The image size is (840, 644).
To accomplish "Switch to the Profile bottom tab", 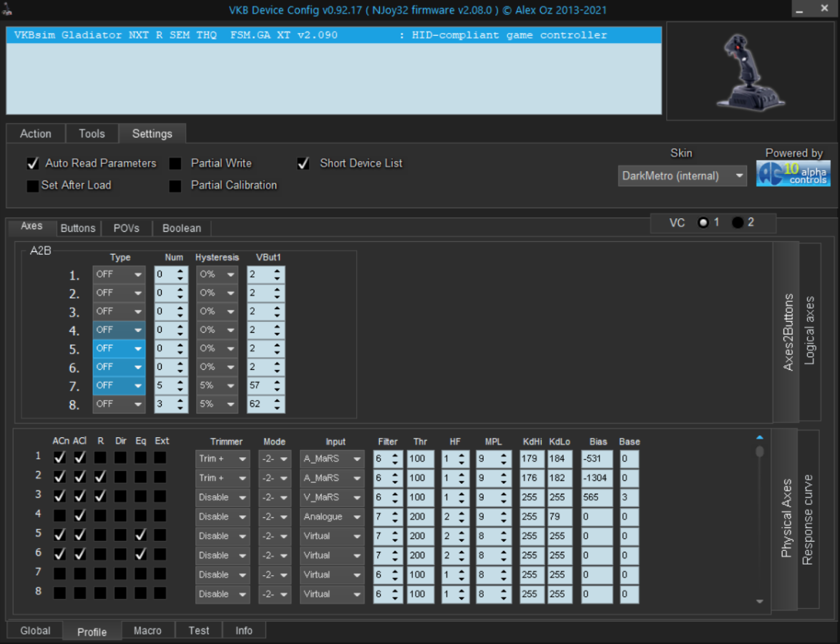I will (x=92, y=632).
